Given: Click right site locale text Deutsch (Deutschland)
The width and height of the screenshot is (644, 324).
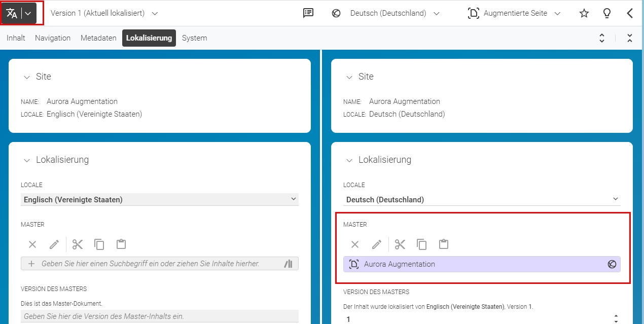Looking at the screenshot, I should click(x=407, y=114).
